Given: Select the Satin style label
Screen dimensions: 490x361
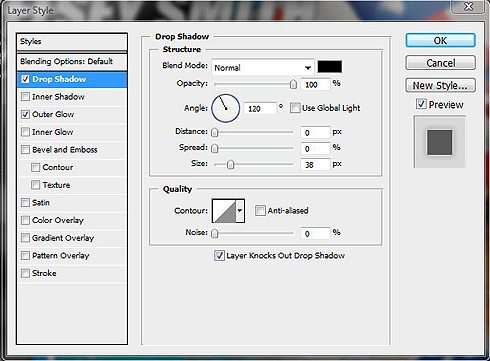Looking at the screenshot, I should (41, 203).
